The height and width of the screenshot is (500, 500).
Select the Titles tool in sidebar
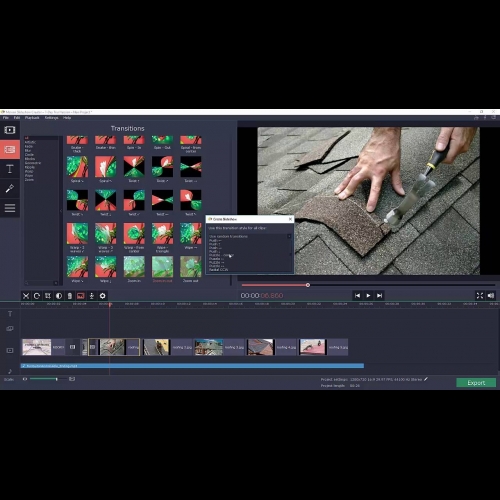10,169
